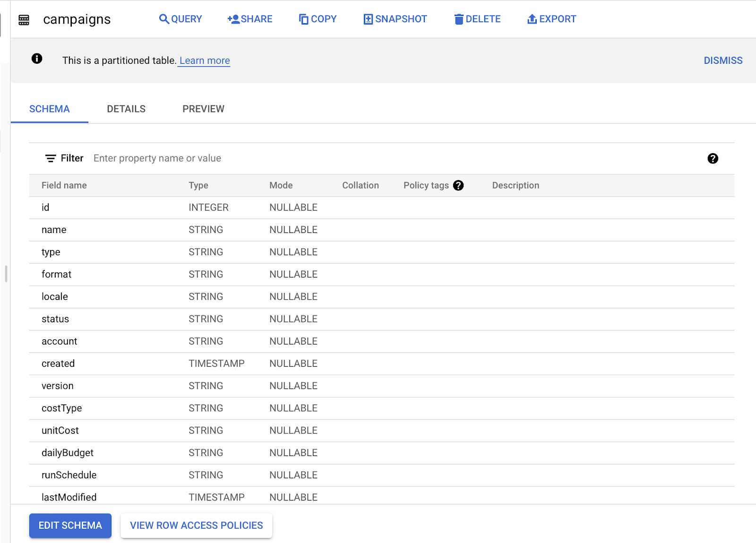
Task: Click VIEW ROW ACCESS POLICIES
Action: [x=196, y=525]
